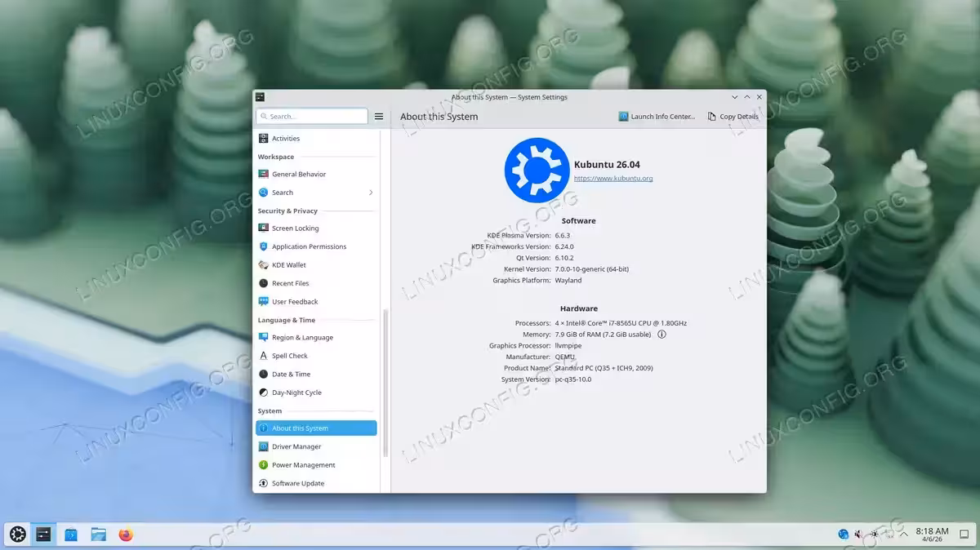Open the sidebar hamburger menu
Image resolution: width=980 pixels, height=550 pixels.
(x=379, y=117)
